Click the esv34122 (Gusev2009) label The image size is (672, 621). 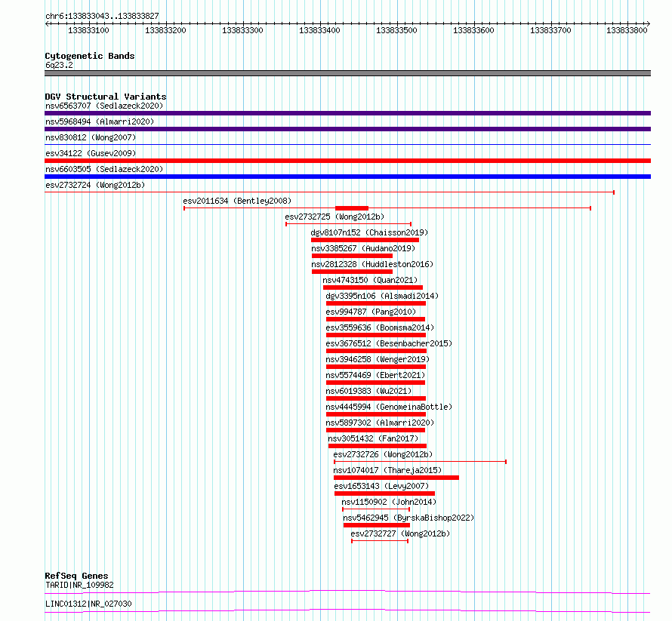(91, 153)
